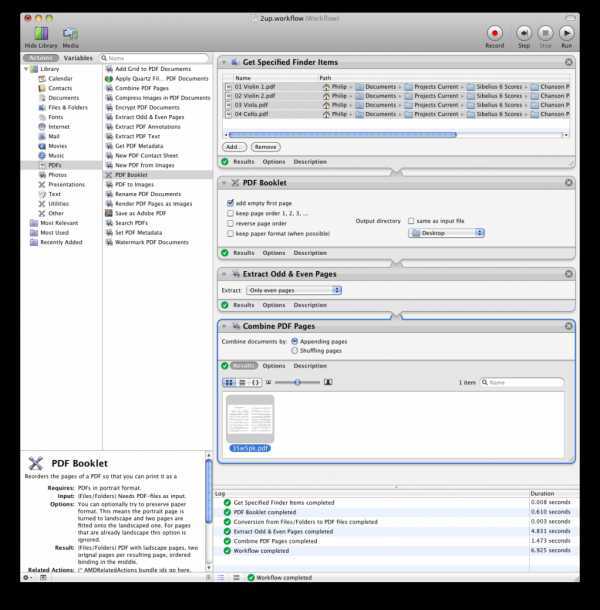This screenshot has width=600, height=610.
Task: Enable keep page order 1, 2, 3 checkbox
Action: coord(230,213)
